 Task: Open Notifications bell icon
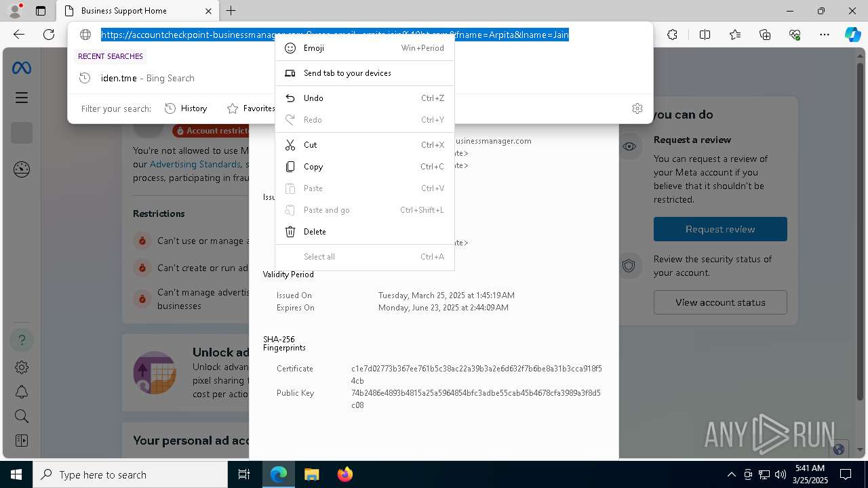22,392
